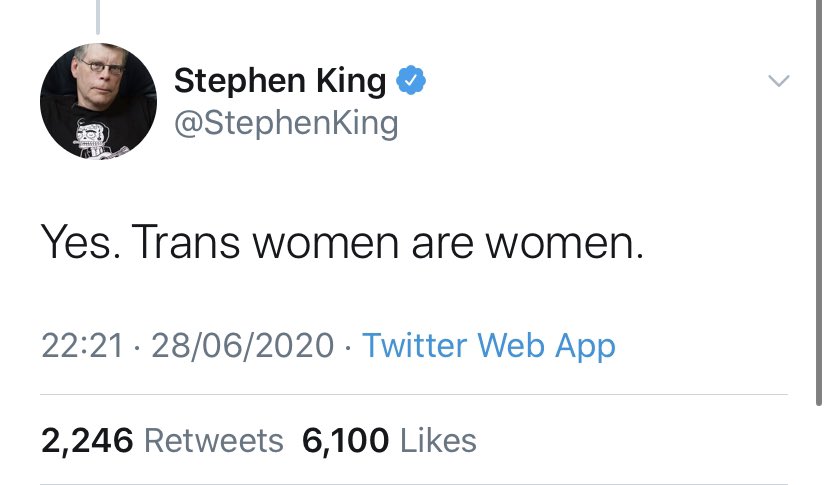The image size is (828, 485).
Task: Click the 22:21 timestamp
Action: point(82,346)
